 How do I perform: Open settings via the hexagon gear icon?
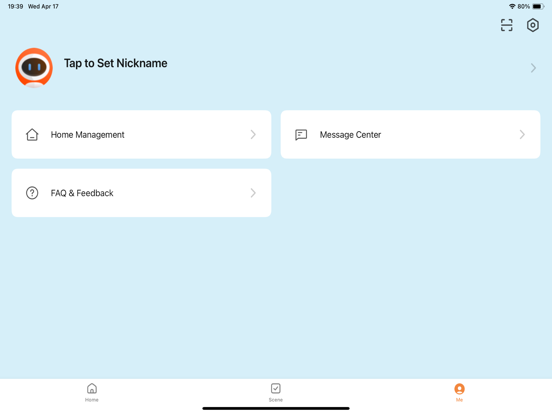[x=533, y=25]
